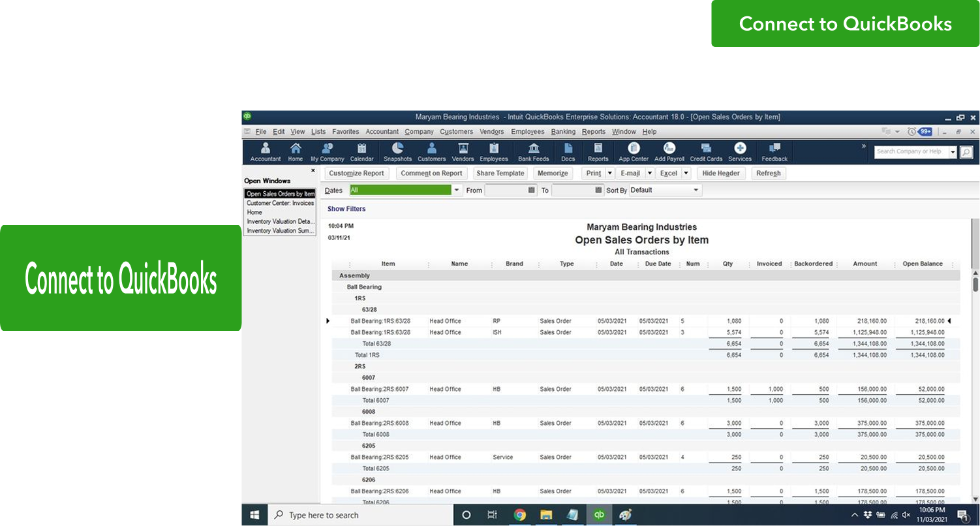Image resolution: width=980 pixels, height=526 pixels.
Task: Open Credit Cards icon
Action: (706, 152)
